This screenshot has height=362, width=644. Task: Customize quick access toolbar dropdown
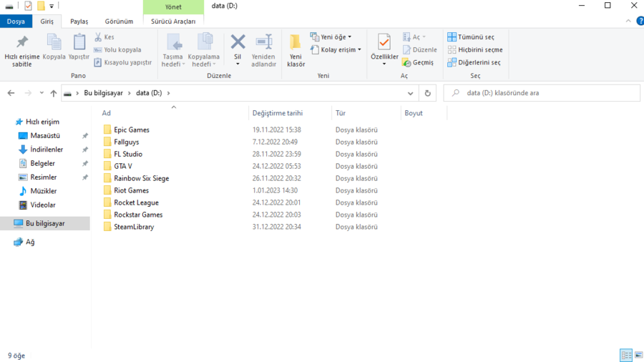coord(52,6)
